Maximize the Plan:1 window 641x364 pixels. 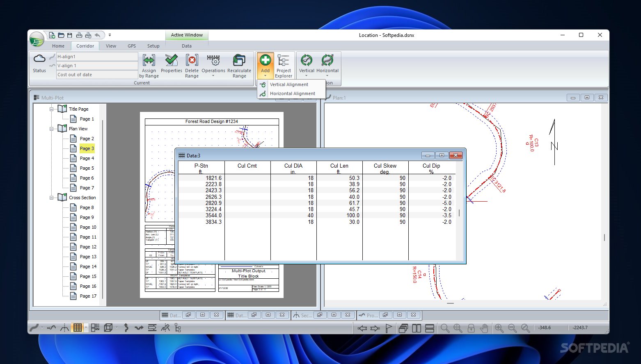point(587,98)
